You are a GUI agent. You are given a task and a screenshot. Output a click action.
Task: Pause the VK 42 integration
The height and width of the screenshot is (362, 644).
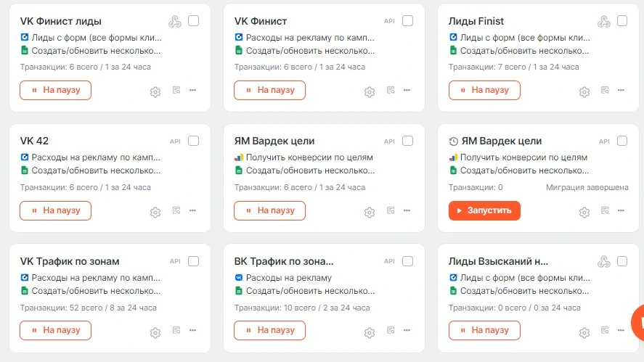[x=55, y=210]
